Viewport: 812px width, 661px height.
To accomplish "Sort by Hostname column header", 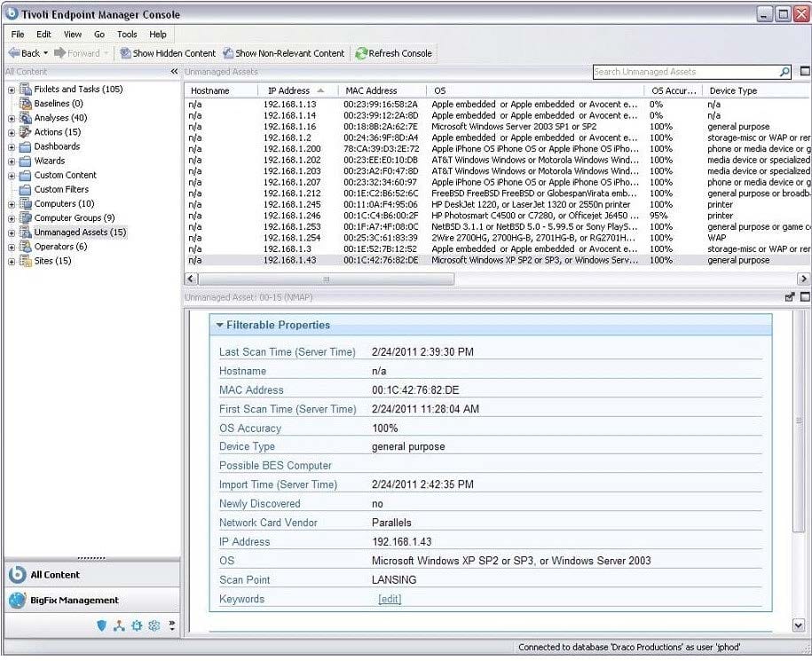I will [221, 90].
